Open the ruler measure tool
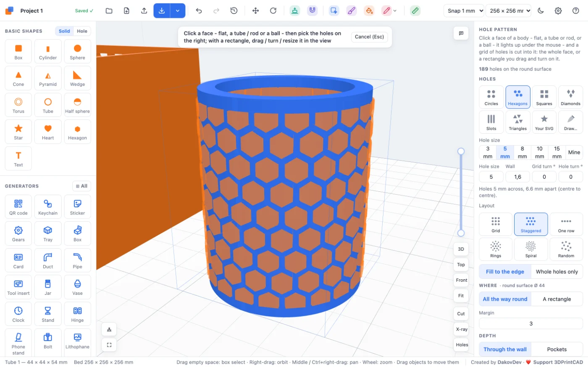 coord(415,11)
